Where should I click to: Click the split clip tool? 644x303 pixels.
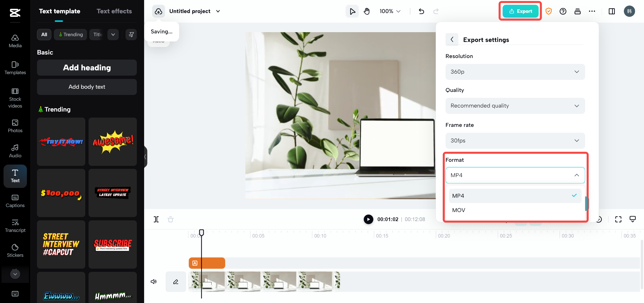tap(156, 219)
